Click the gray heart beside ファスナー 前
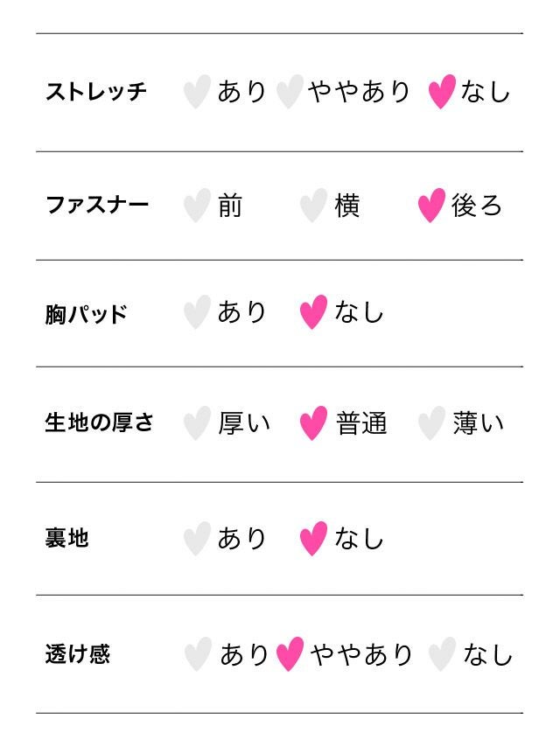 [198, 206]
